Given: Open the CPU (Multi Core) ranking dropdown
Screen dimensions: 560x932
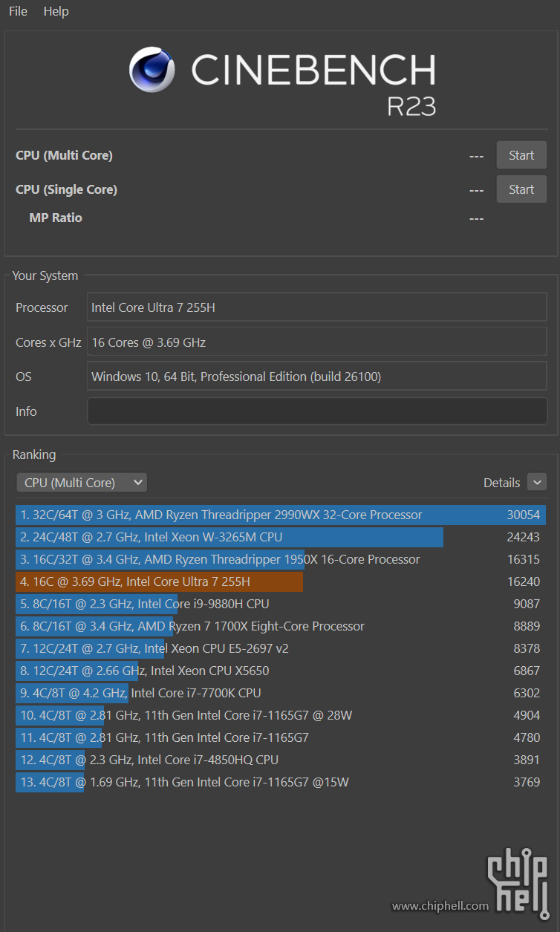Looking at the screenshot, I should (82, 483).
